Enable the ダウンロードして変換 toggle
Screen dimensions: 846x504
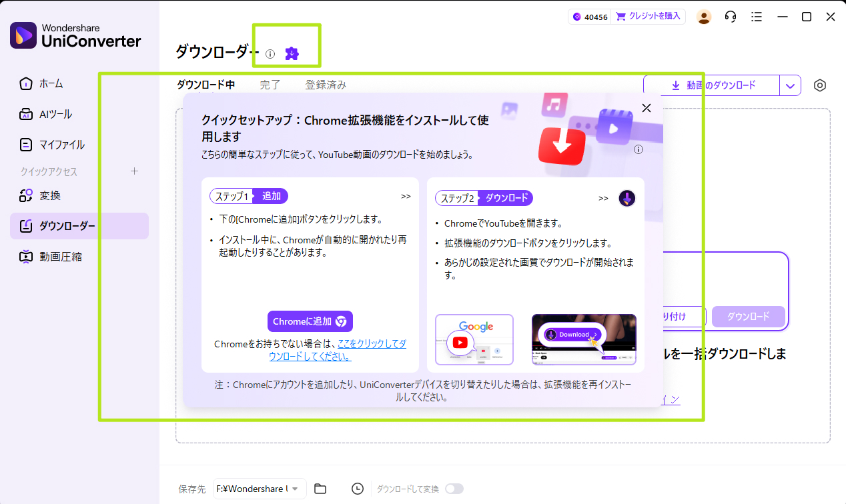(454, 489)
